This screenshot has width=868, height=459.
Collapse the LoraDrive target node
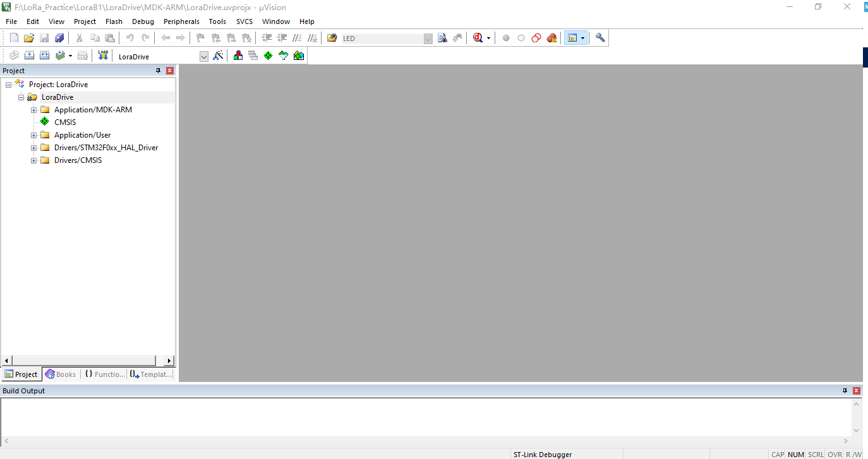click(21, 97)
